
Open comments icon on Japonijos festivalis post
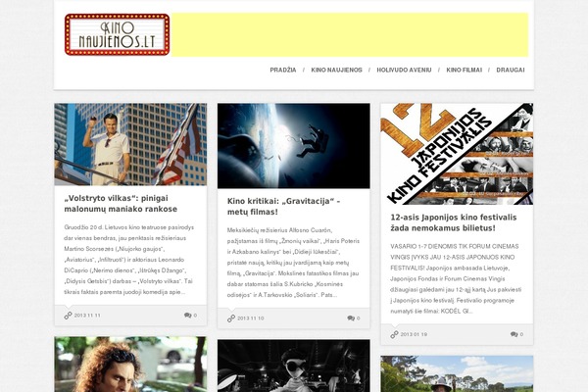click(x=514, y=334)
